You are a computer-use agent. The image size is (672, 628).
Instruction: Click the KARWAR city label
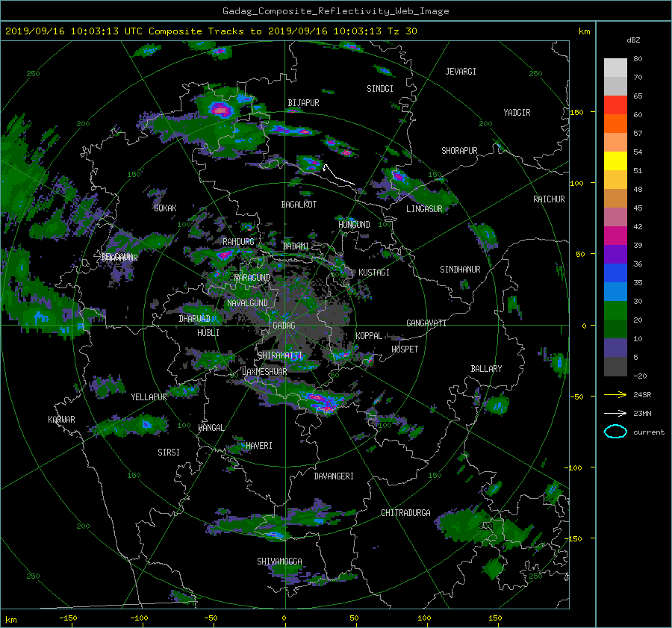(x=61, y=420)
